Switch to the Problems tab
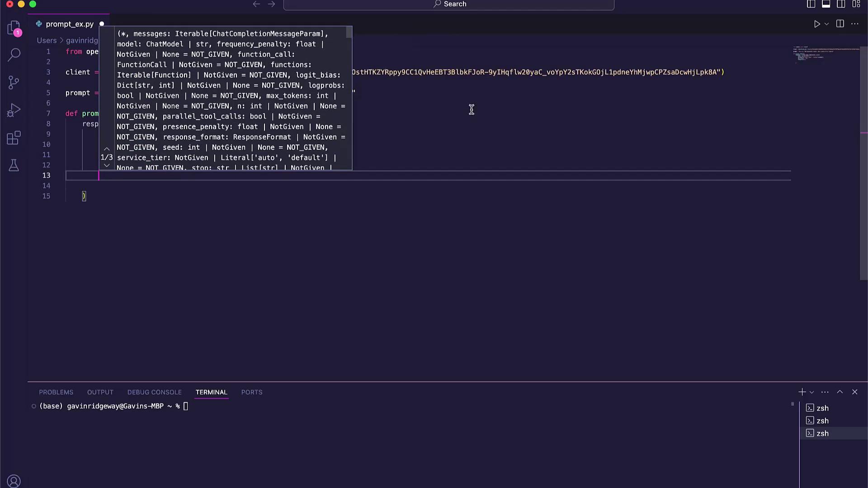The height and width of the screenshot is (488, 868). [56, 392]
